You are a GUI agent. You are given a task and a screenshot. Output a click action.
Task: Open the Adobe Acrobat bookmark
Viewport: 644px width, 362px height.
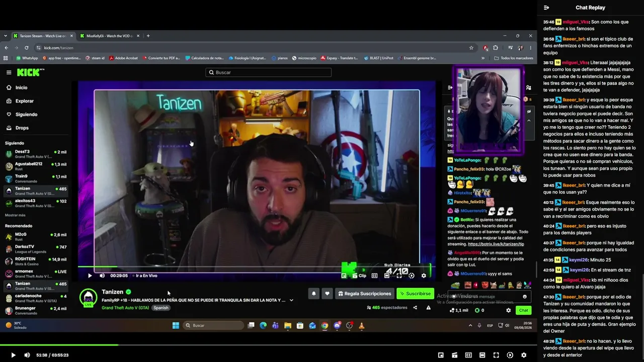tap(123, 58)
